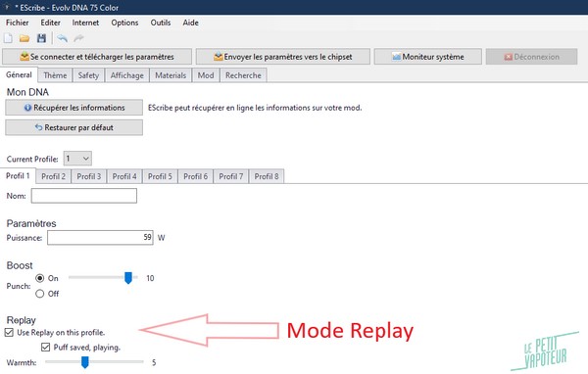Switch to the Recherche tab

(243, 75)
